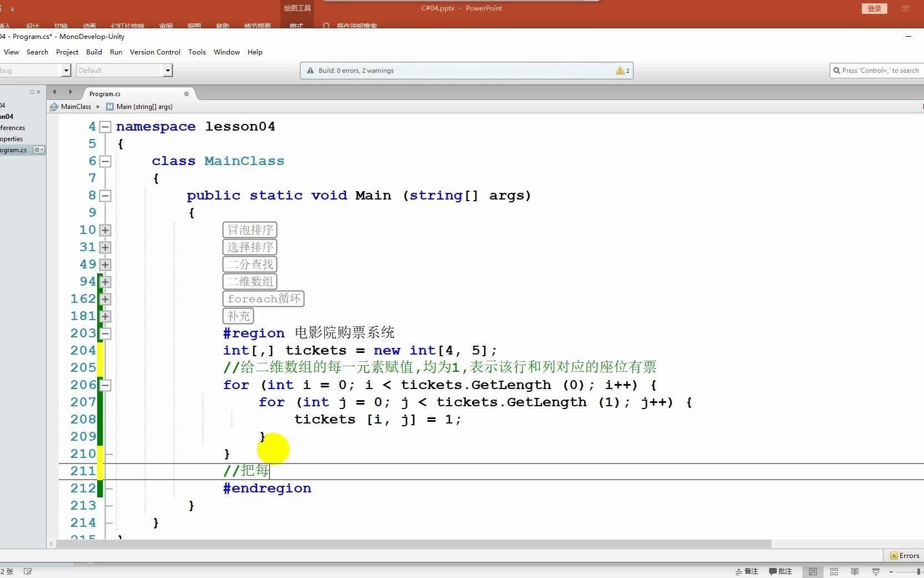Click the #endregion directive text

pyautogui.click(x=267, y=489)
